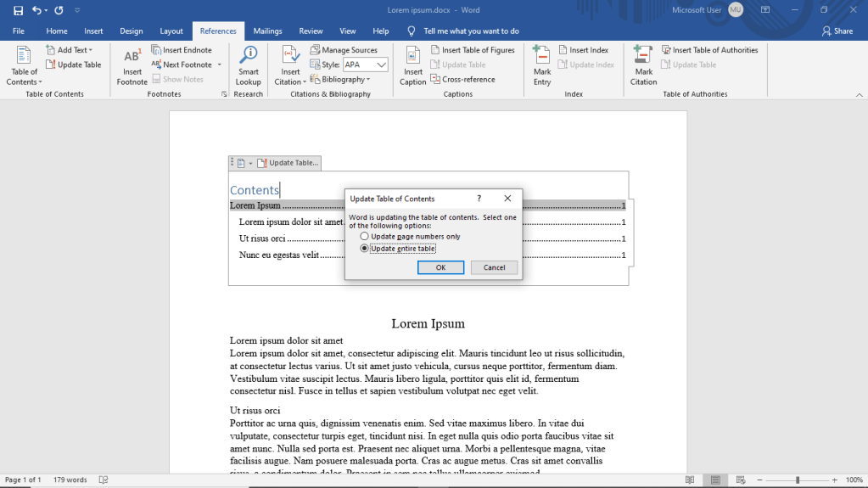The height and width of the screenshot is (488, 868).
Task: Close the Update Table of Contents dialog
Action: pyautogui.click(x=507, y=199)
